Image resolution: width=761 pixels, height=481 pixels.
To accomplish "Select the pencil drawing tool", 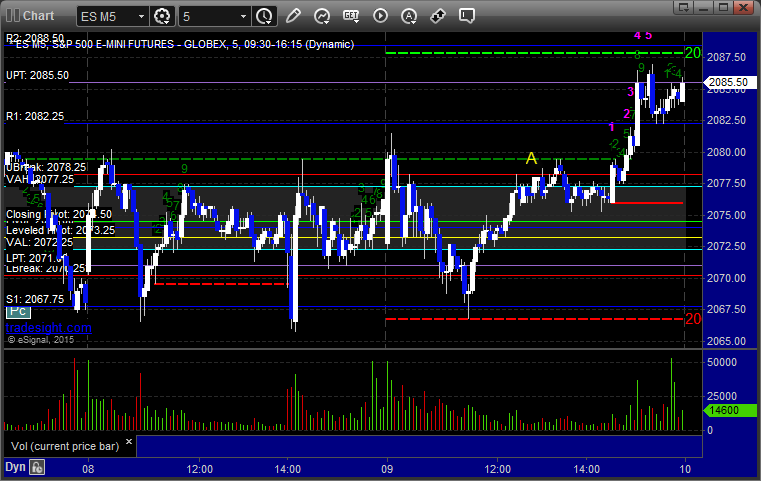I will pos(293,16).
